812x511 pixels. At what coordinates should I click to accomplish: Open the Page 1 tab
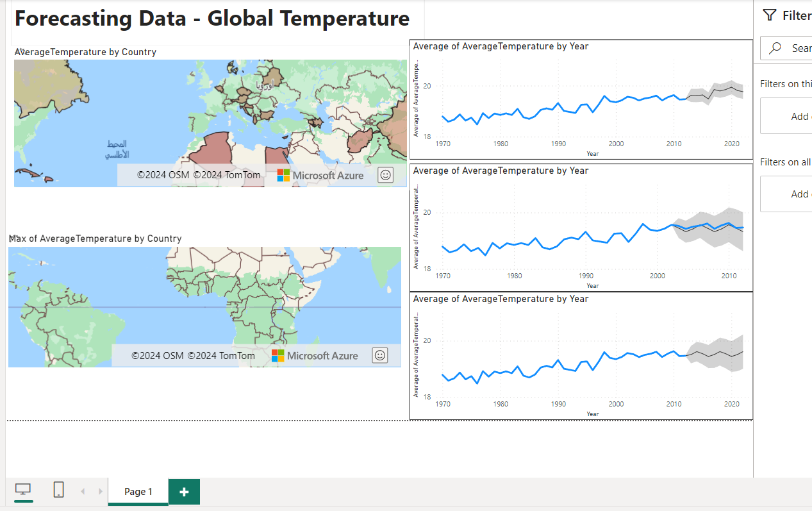[x=138, y=492]
